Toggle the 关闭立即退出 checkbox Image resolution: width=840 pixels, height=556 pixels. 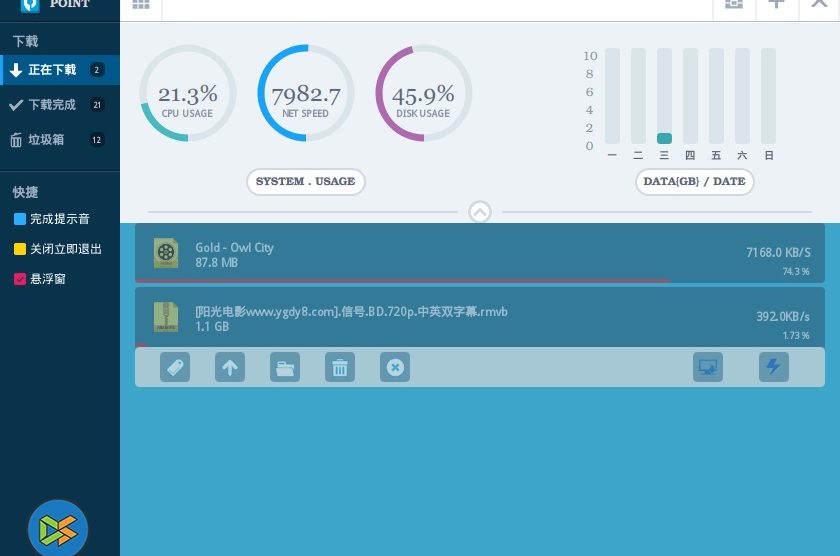coord(20,249)
